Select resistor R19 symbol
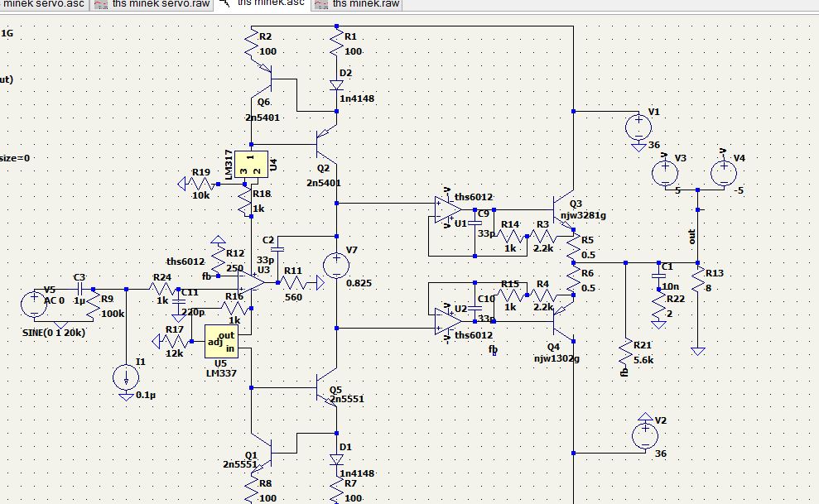 (201, 183)
